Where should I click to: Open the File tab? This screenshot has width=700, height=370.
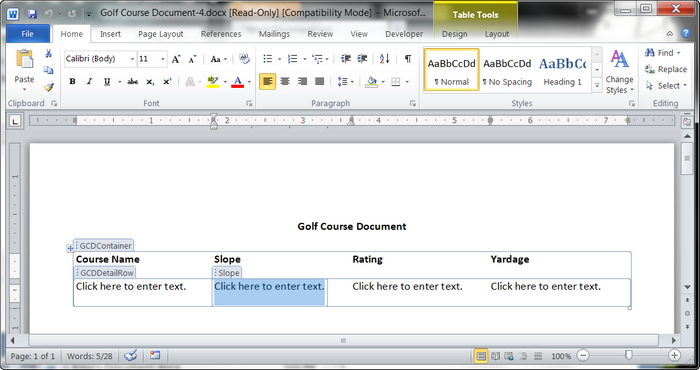pos(27,34)
